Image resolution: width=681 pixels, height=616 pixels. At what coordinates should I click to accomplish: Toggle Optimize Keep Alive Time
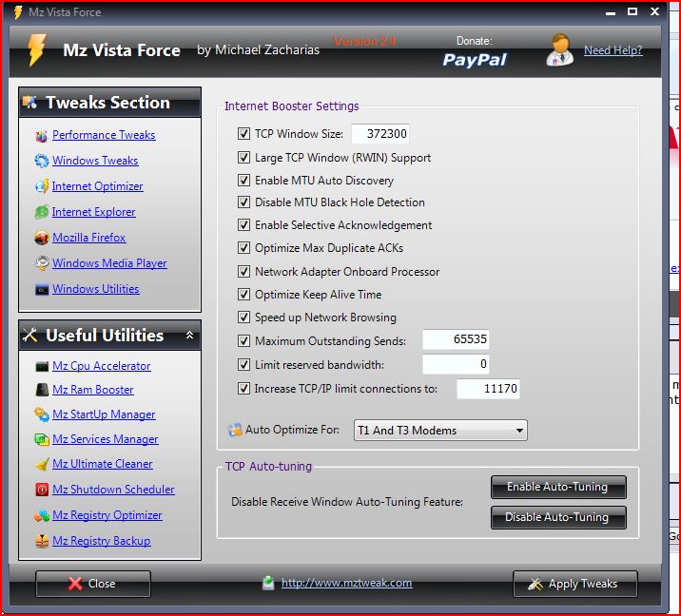click(243, 295)
